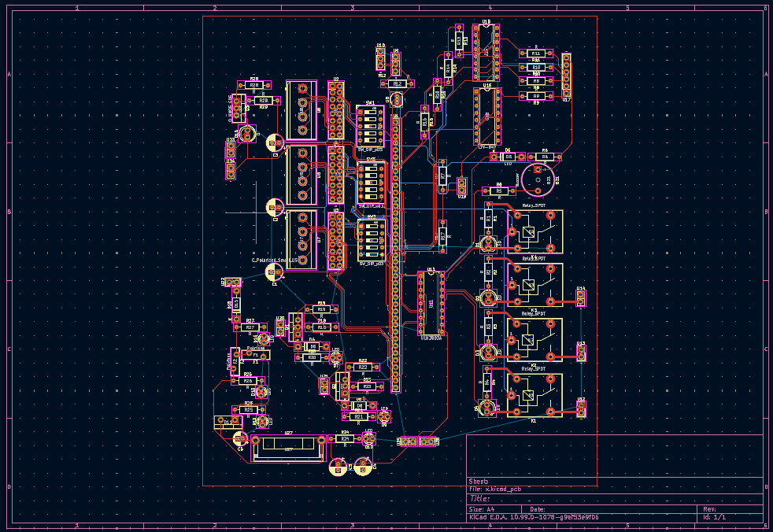Select resistor R23 footprint
Viewport: 773px width, 532px height.
pyautogui.click(x=367, y=386)
